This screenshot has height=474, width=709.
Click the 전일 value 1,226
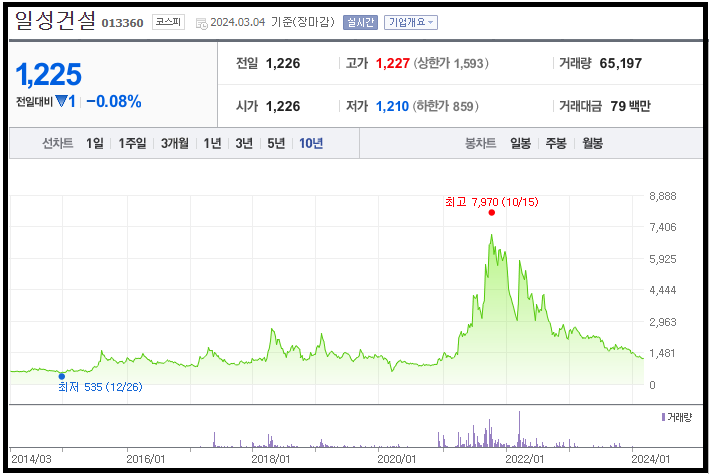tap(283, 63)
